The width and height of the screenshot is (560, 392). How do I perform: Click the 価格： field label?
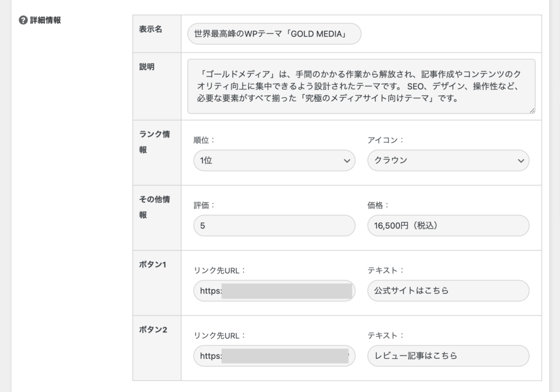pos(378,205)
